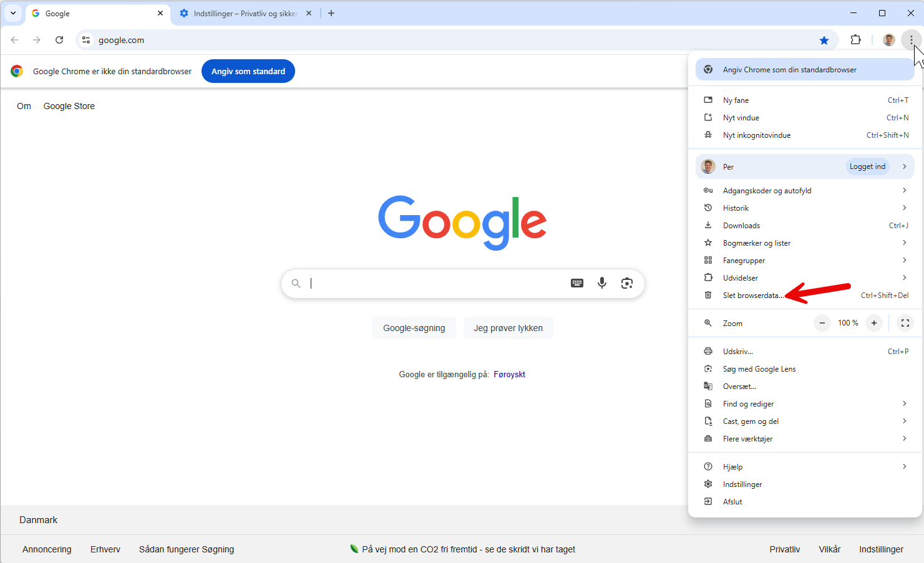Expand Bogmærker og lister submenu
This screenshot has height=563, width=924.
[x=805, y=243]
